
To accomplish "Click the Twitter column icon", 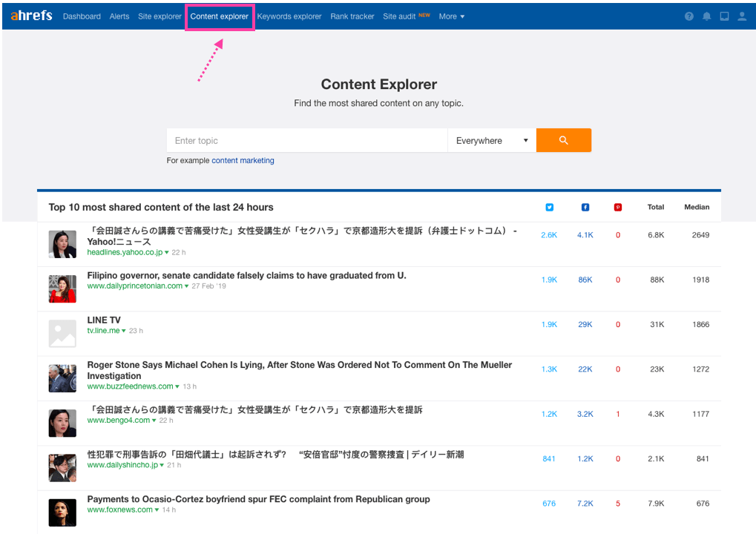I will (549, 207).
